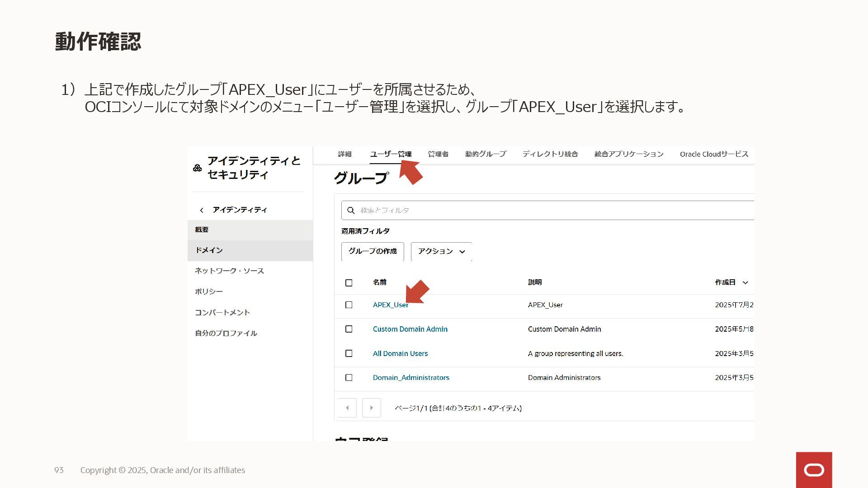Click the 'Domain Administrators' description cell

point(564,378)
